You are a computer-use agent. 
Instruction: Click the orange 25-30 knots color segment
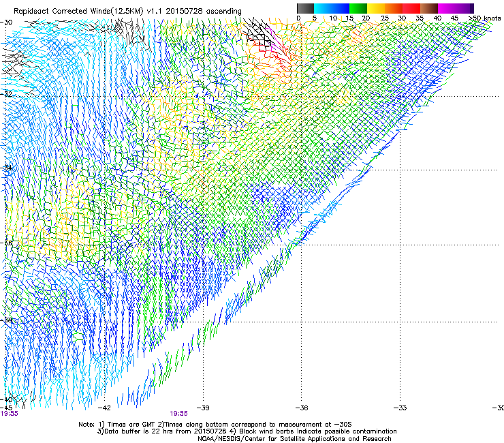(x=394, y=8)
